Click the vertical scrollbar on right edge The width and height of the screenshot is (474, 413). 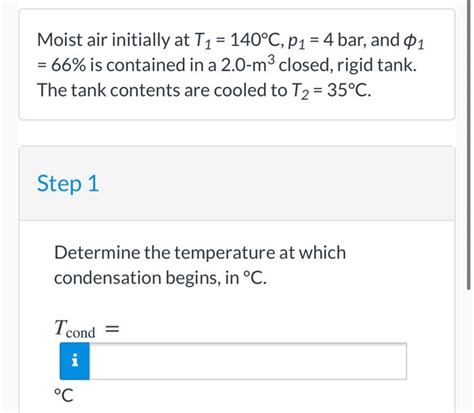pyautogui.click(x=469, y=143)
